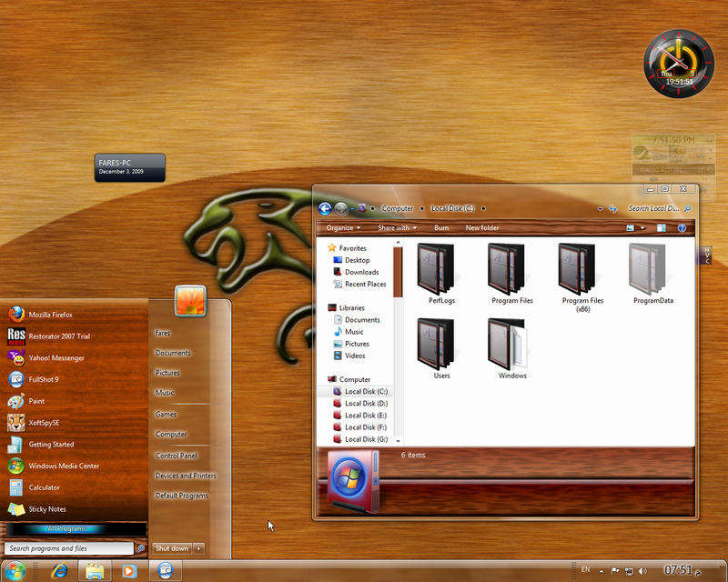Viewport: 728px width, 582px height.
Task: Open fares user folder link
Action: (163, 333)
